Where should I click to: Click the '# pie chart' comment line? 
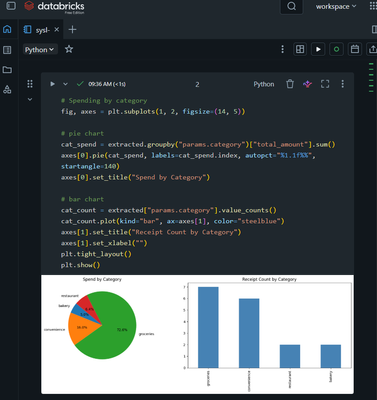[x=82, y=133]
